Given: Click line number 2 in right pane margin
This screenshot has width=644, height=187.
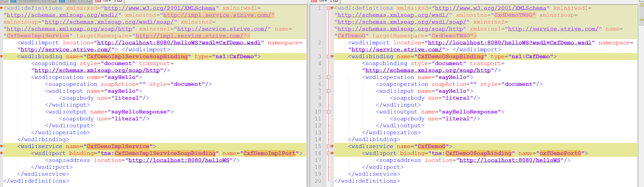Looking at the screenshot, I should (x=319, y=43).
